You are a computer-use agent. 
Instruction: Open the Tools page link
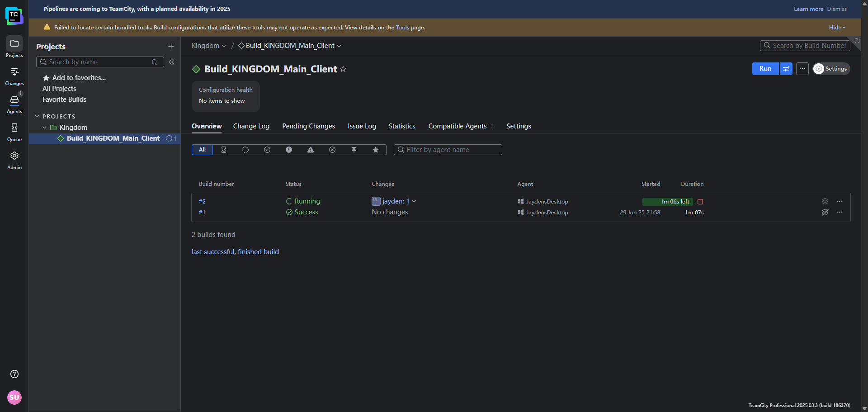pos(402,28)
